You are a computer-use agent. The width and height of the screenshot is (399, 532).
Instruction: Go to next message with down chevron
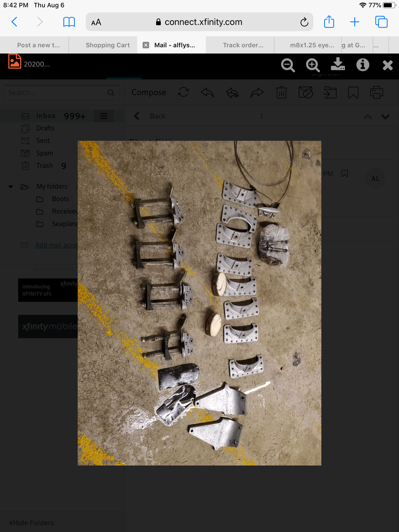(x=385, y=117)
